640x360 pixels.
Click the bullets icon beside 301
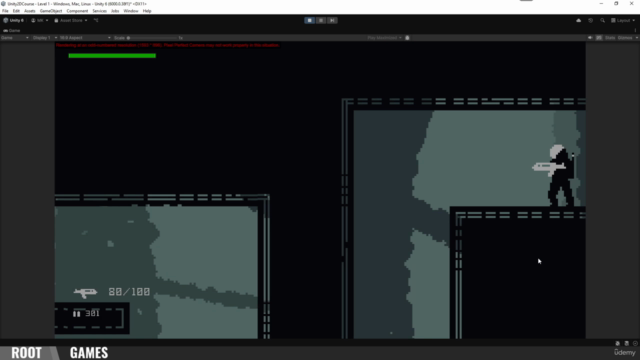(x=76, y=313)
